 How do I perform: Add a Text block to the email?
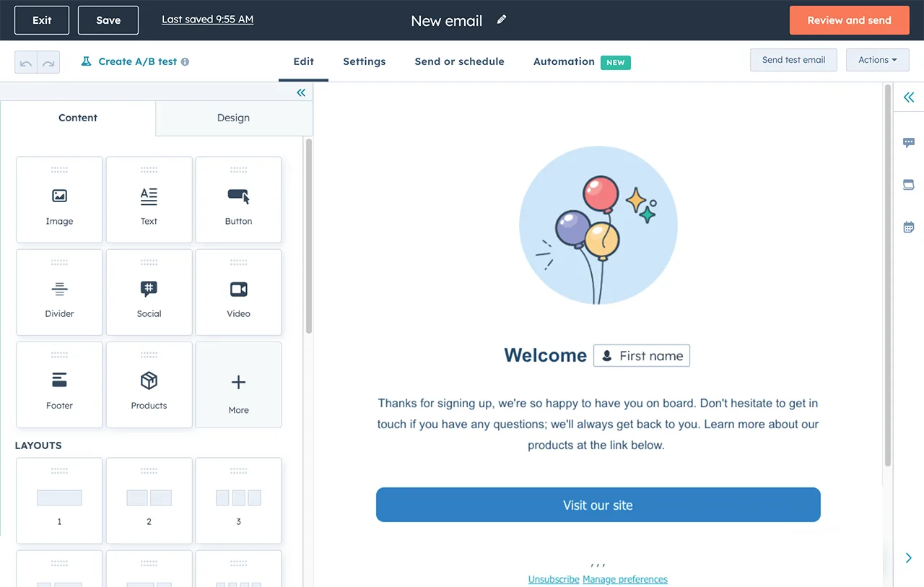pos(149,199)
